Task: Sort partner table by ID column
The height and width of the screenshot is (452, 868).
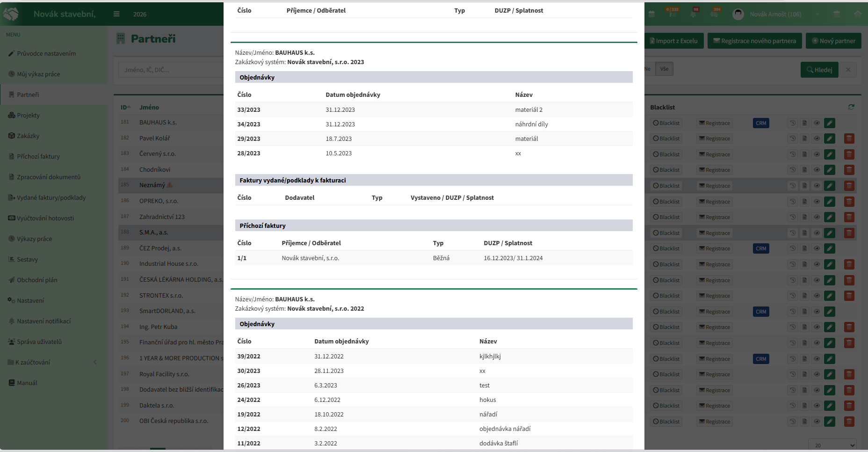Action: tap(125, 107)
